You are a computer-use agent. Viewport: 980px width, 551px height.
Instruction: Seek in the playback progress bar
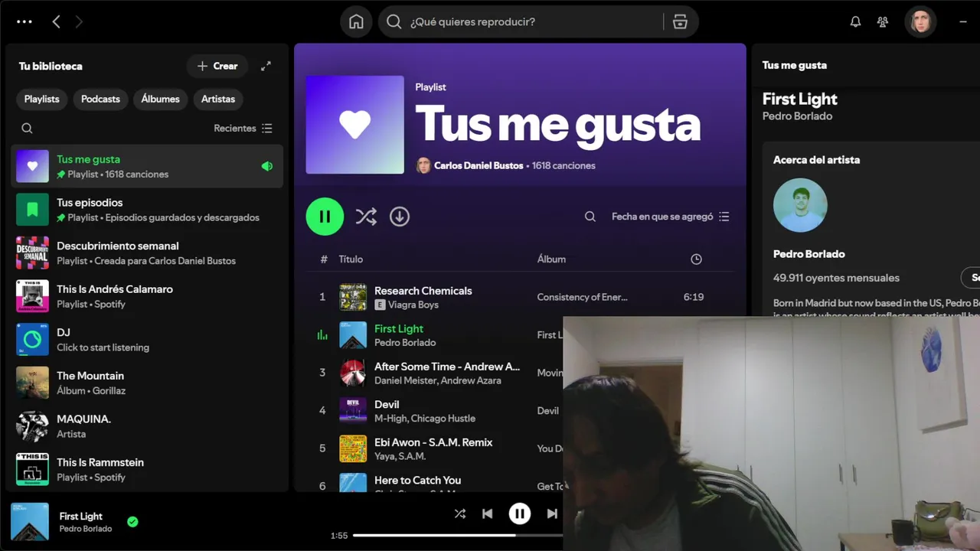458,536
